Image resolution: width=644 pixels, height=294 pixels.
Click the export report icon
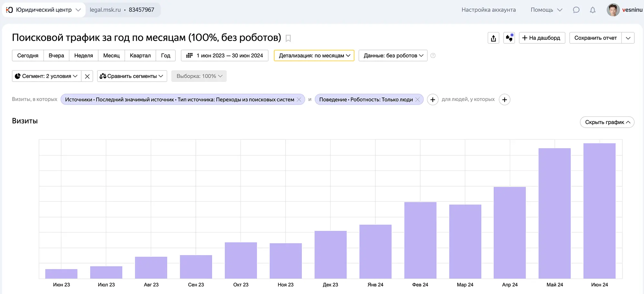[493, 38]
